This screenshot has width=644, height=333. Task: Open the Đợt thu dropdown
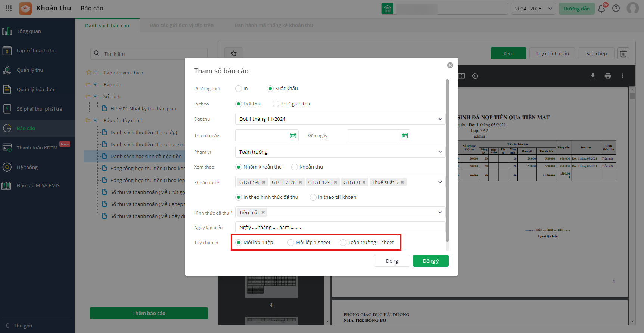point(340,119)
